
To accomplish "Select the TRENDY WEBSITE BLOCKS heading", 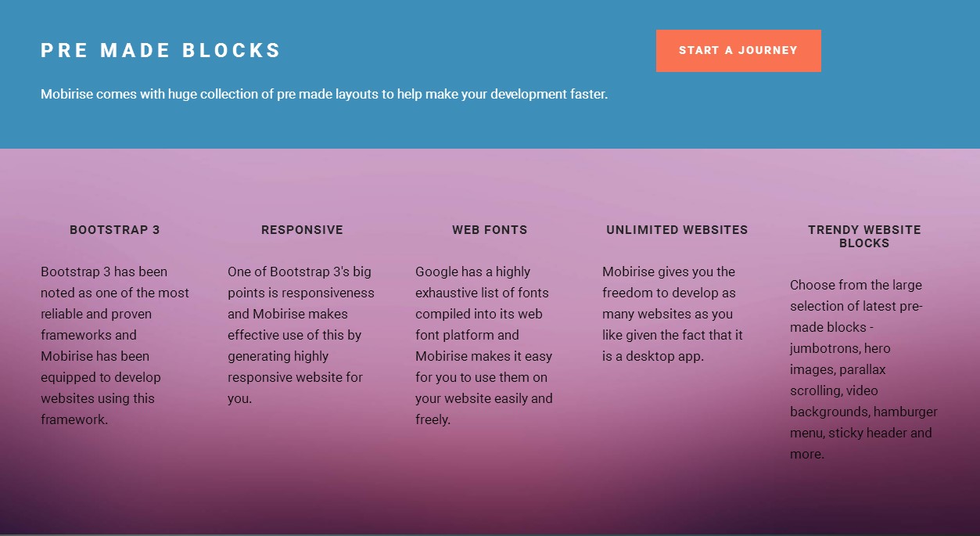I will point(864,236).
